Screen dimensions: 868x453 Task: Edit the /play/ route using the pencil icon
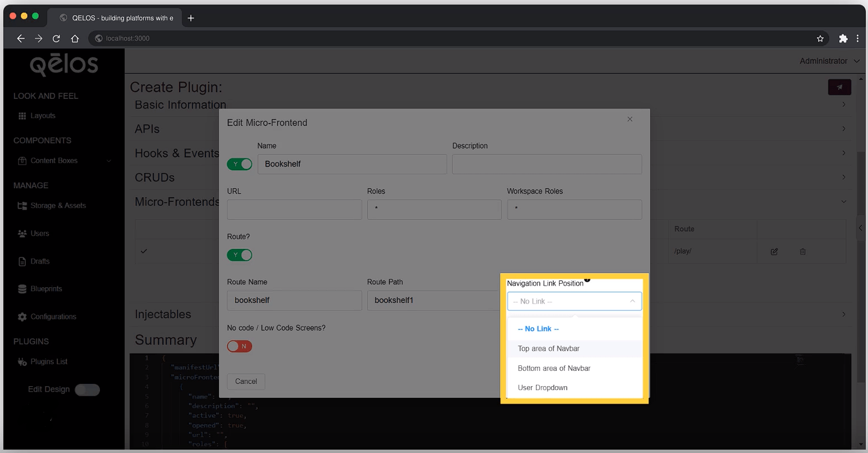tap(774, 251)
